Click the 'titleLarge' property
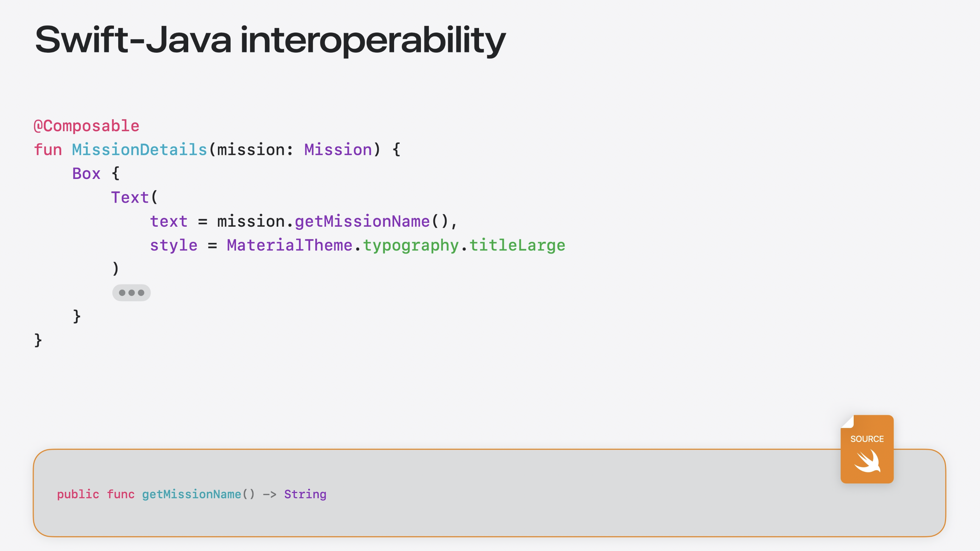The width and height of the screenshot is (980, 551). coord(517,246)
